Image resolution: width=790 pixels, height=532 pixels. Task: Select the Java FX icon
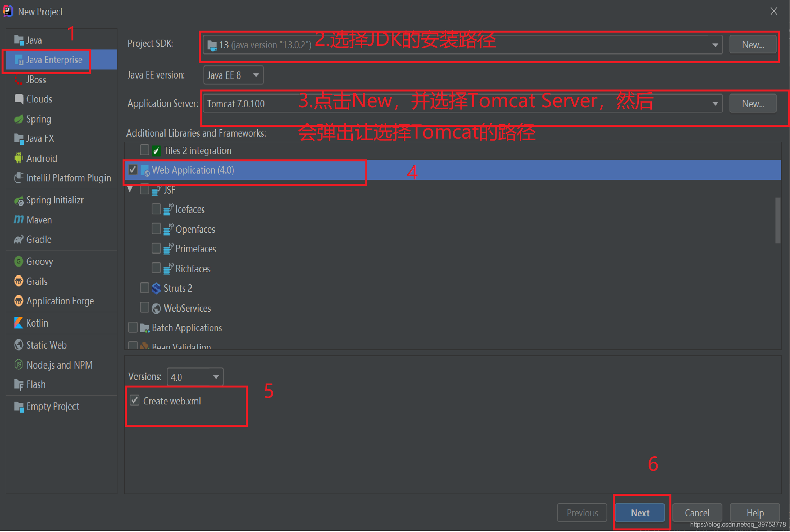click(19, 139)
